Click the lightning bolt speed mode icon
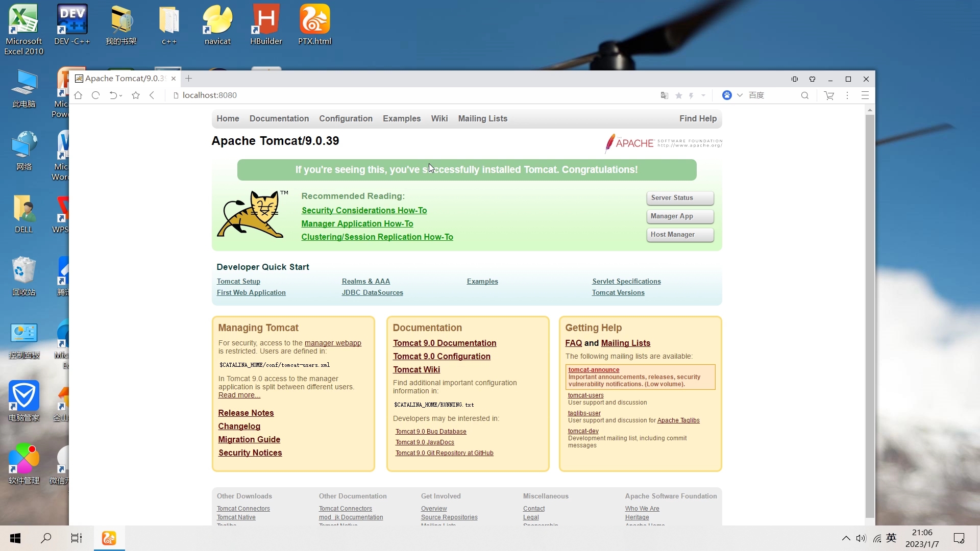980x551 pixels. click(692, 95)
